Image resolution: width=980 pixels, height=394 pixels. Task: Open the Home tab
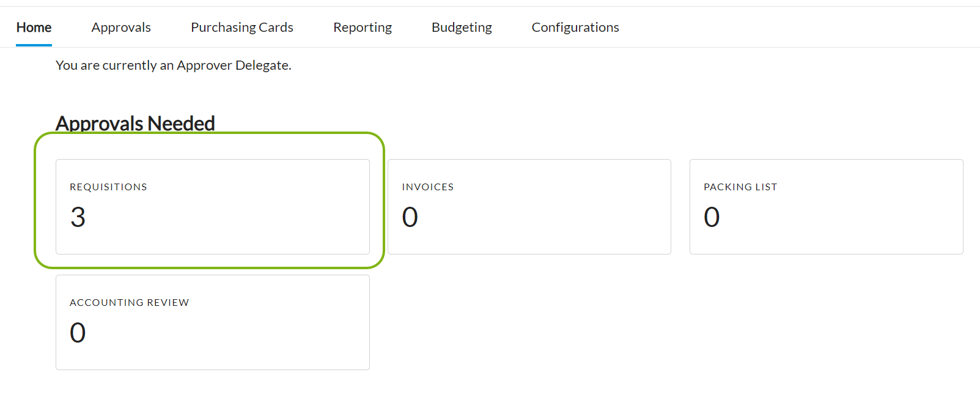click(34, 28)
